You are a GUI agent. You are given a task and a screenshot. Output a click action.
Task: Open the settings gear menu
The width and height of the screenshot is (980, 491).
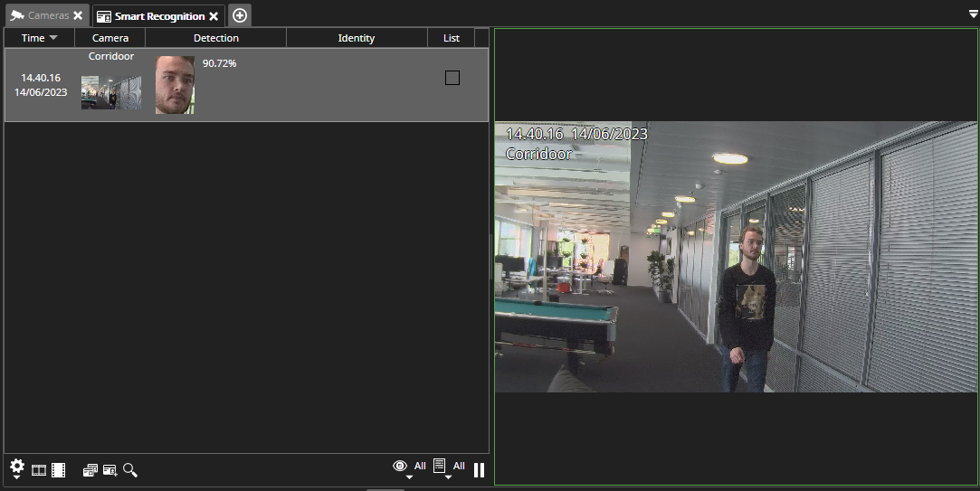[17, 467]
